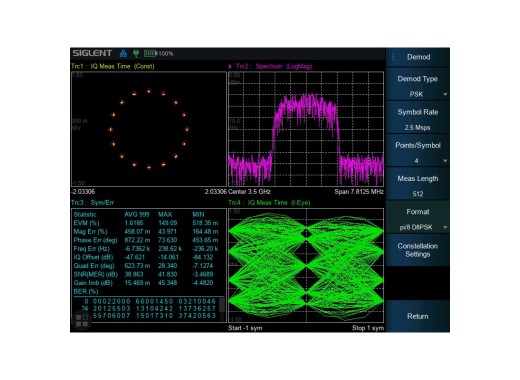
Task: Click the Phase Err (deg) row label
Action: pyautogui.click(x=96, y=240)
